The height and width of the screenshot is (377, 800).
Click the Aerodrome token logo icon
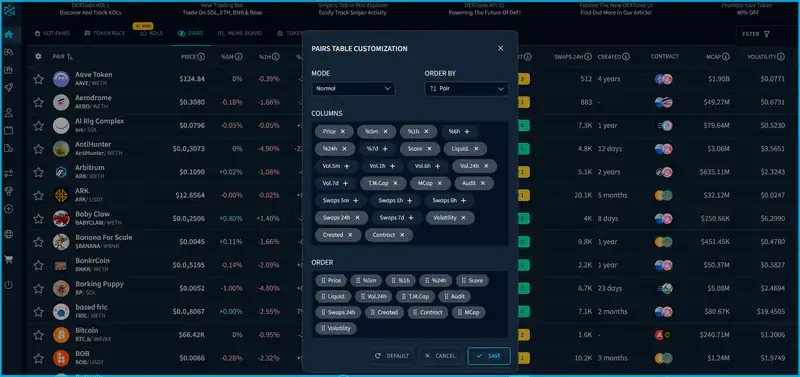[x=61, y=103]
